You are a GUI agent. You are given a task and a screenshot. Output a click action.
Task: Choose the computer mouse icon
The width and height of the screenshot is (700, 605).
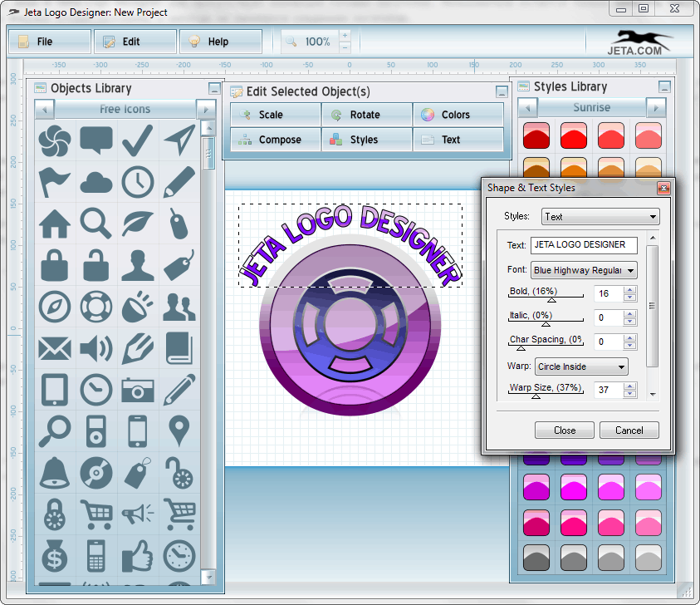coord(179,224)
